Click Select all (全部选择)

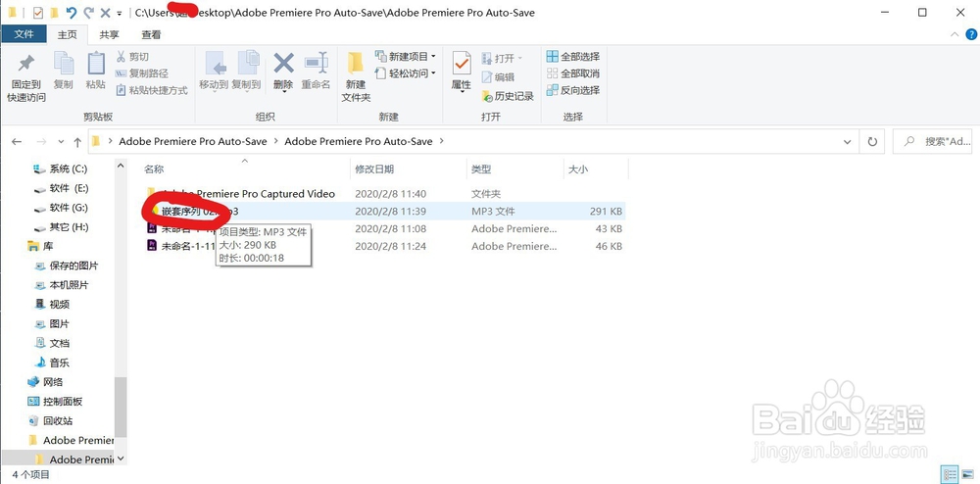[573, 57]
